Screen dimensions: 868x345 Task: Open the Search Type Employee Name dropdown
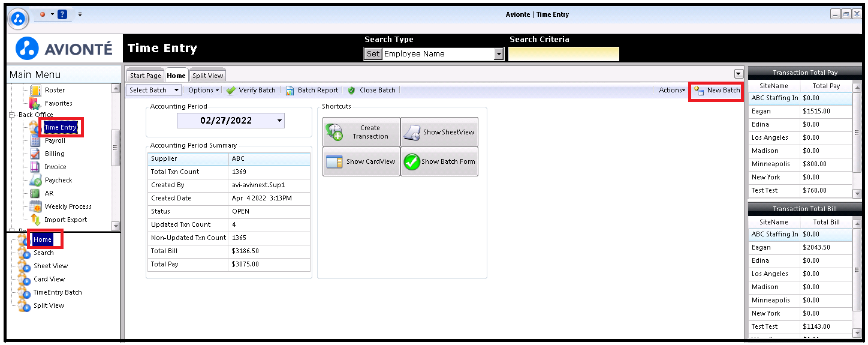point(499,54)
